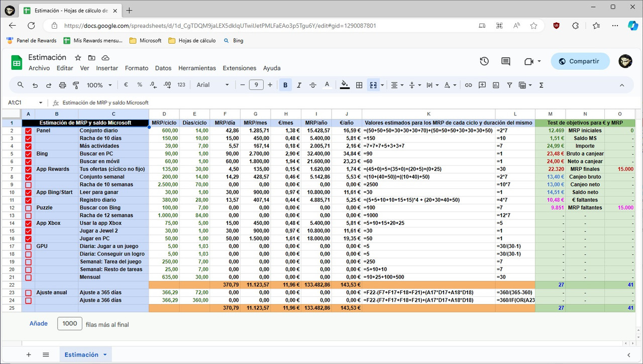Click the print icon
The width and height of the screenshot is (643, 364).
62,85
